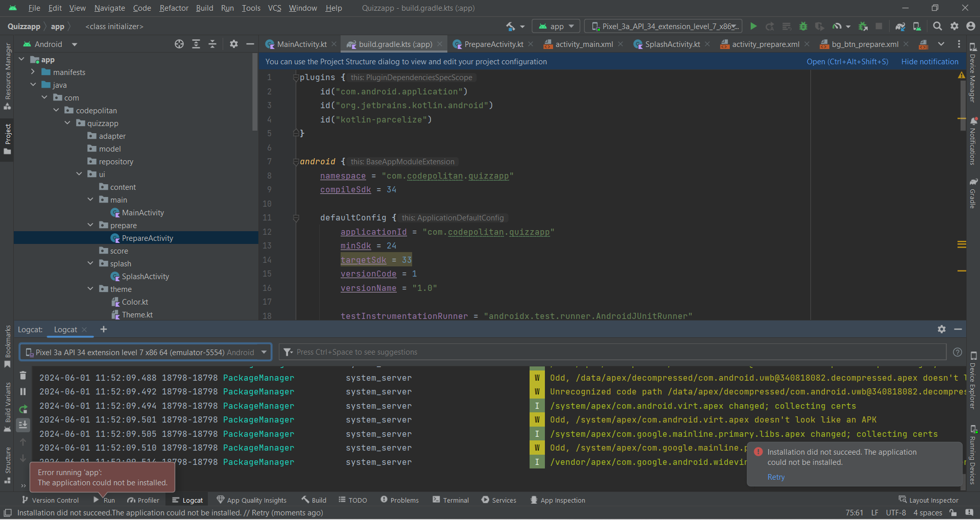This screenshot has width=980, height=520.
Task: Collapse the 'prepare' folder in project tree
Action: click(90, 225)
